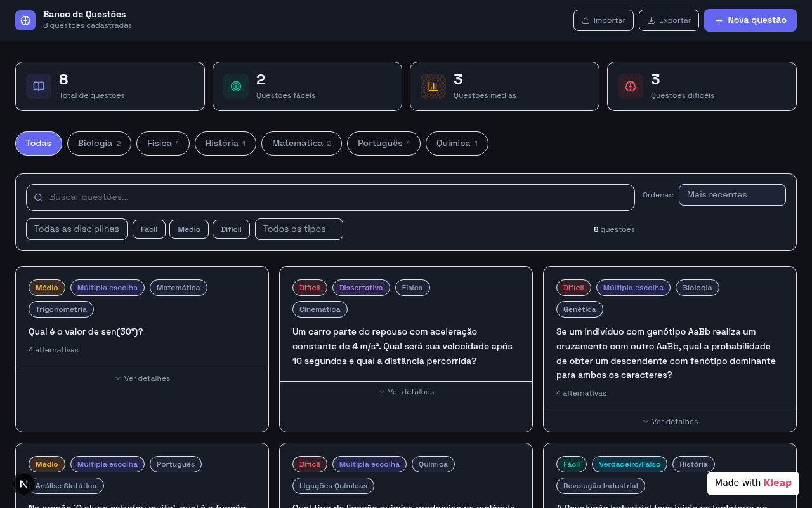
Task: Toggle the Fácil difficulty filter
Action: coord(149,229)
